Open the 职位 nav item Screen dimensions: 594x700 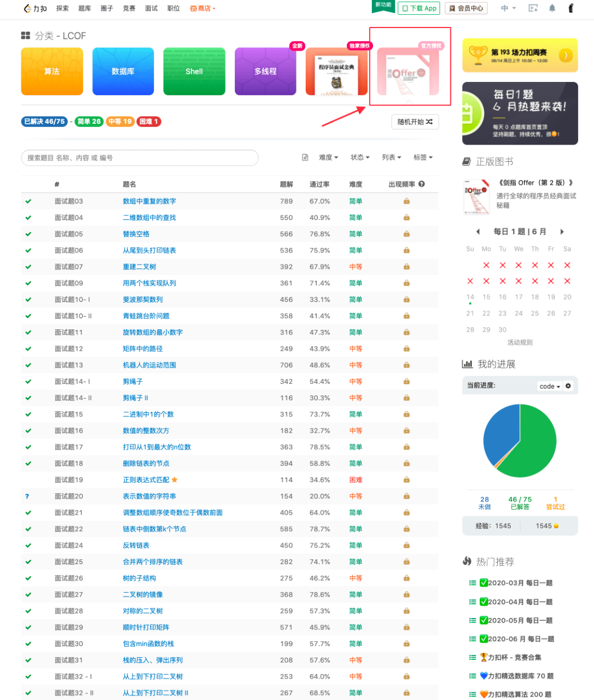(x=173, y=8)
